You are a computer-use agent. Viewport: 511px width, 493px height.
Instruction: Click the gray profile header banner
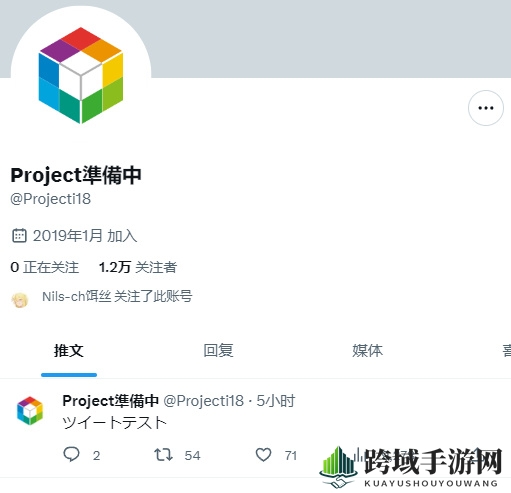pos(330,38)
